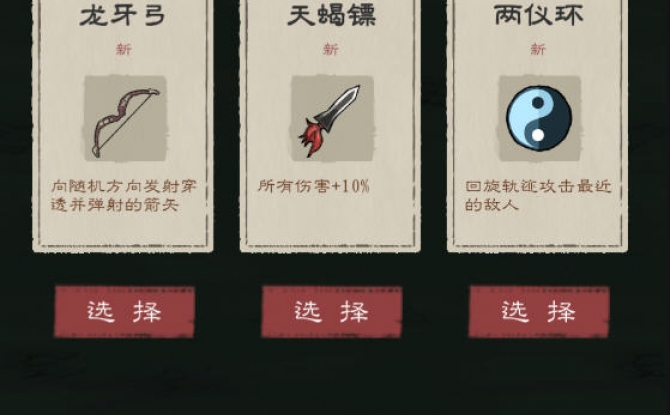The image size is (670, 415).
Task: Choose 两仪环 with its 选择 button
Action: click(x=539, y=312)
